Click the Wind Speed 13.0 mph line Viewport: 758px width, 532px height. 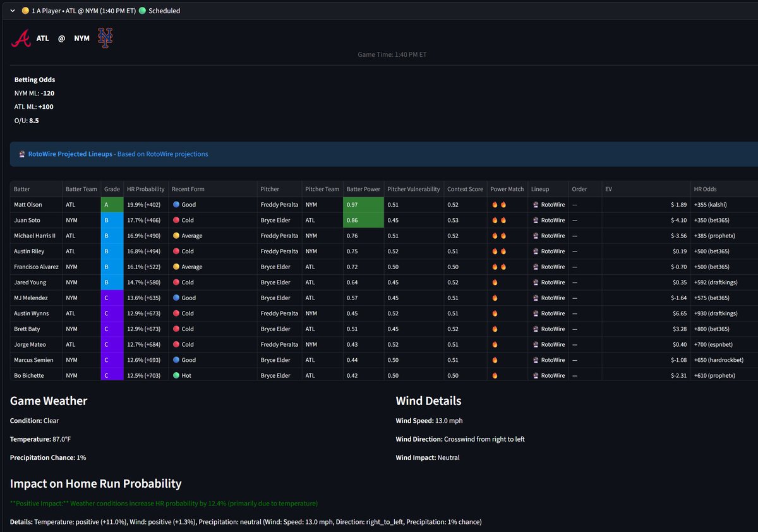[x=429, y=421]
